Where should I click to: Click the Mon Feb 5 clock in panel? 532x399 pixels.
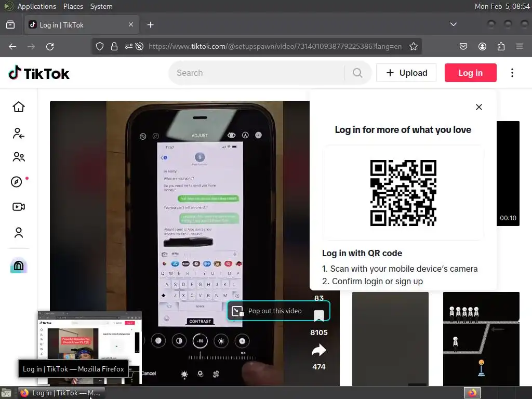tap(502, 6)
